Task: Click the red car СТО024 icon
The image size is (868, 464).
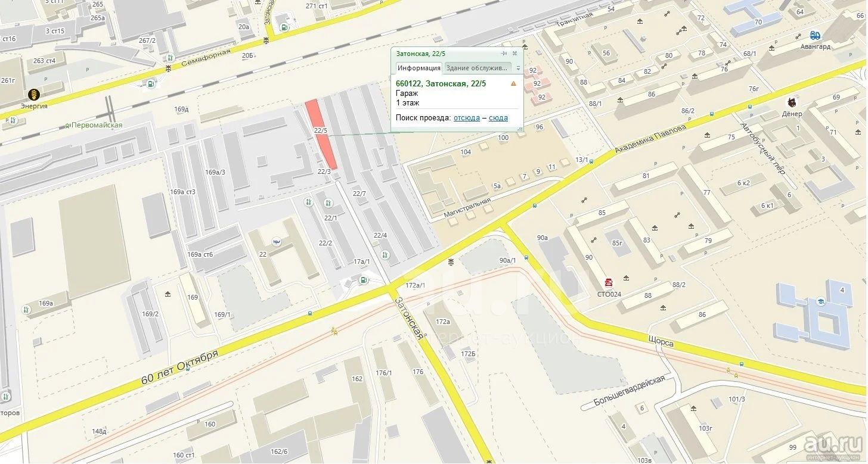Action: (608, 282)
